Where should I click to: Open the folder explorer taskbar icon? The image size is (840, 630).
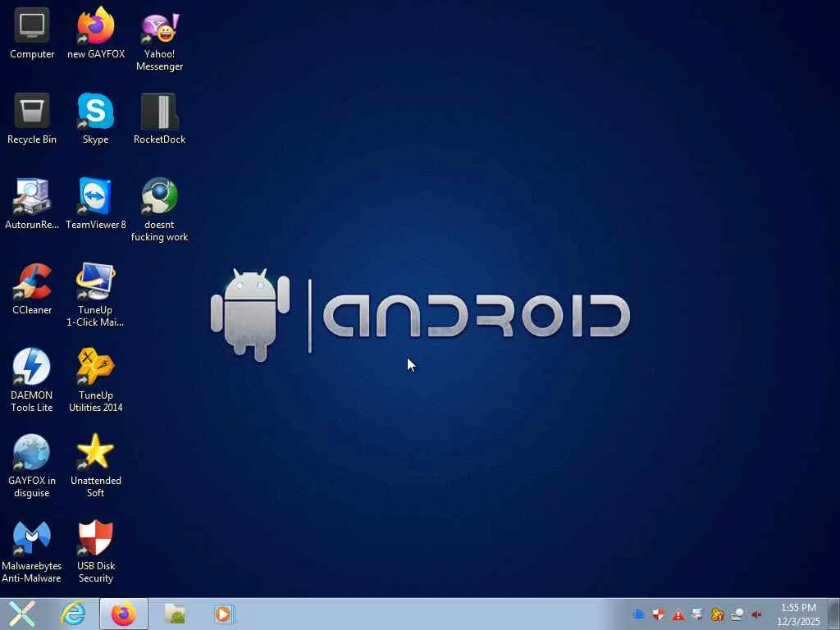pyautogui.click(x=175, y=614)
